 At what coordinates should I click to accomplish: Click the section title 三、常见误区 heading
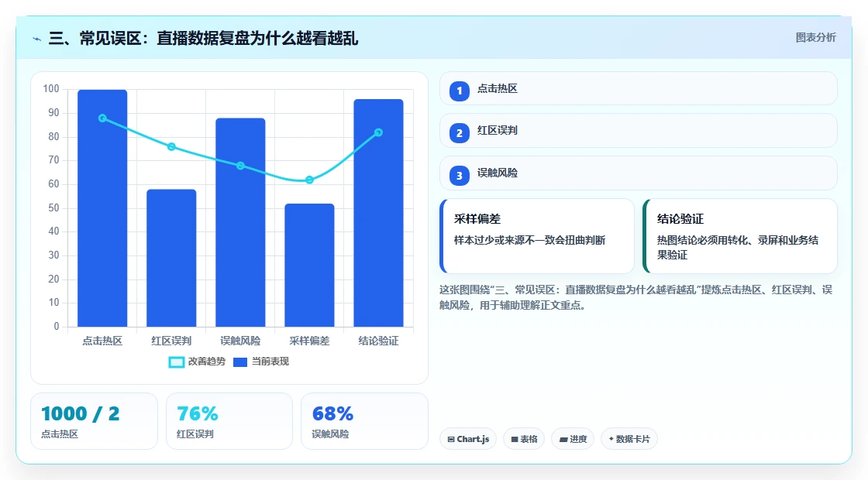(203, 38)
